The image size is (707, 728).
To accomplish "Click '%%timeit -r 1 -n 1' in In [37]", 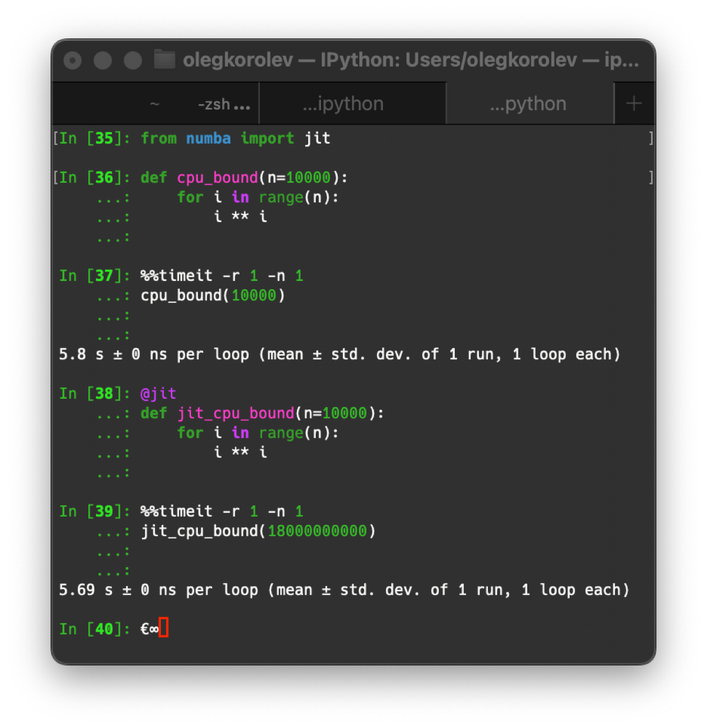I will [x=222, y=276].
